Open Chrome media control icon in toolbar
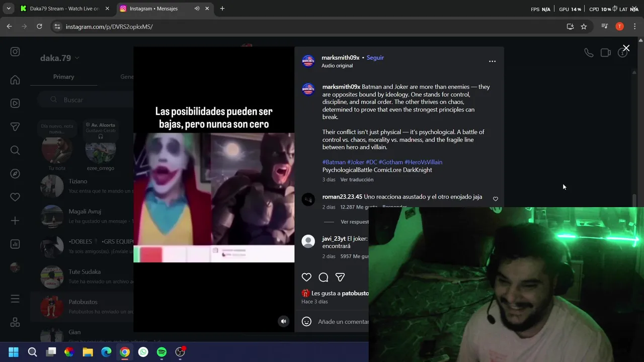 pyautogui.click(x=605, y=27)
